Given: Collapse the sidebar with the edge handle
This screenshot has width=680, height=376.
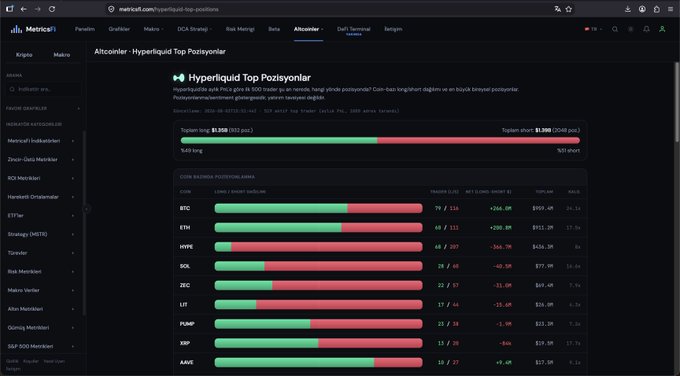Looking at the screenshot, I should tap(86, 209).
